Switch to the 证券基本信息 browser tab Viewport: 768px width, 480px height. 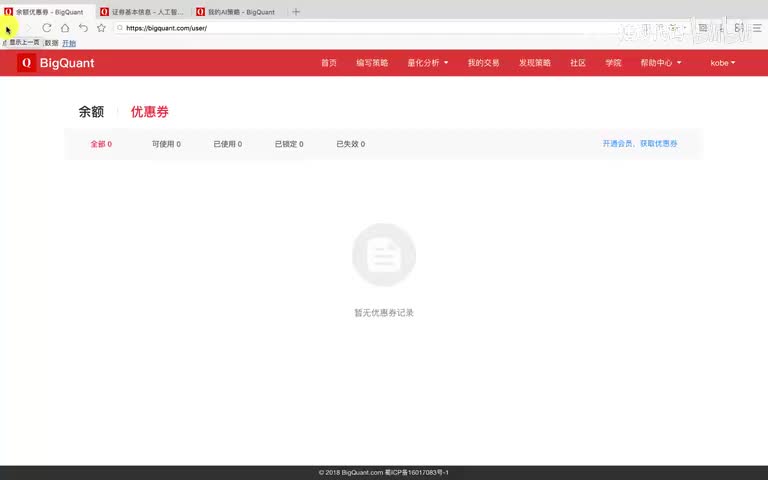[x=142, y=12]
